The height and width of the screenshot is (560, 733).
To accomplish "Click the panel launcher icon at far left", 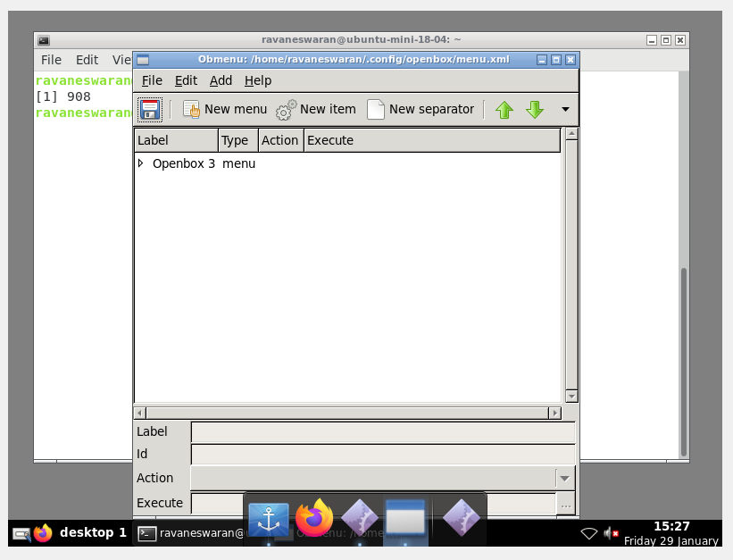I will pyautogui.click(x=21, y=534).
